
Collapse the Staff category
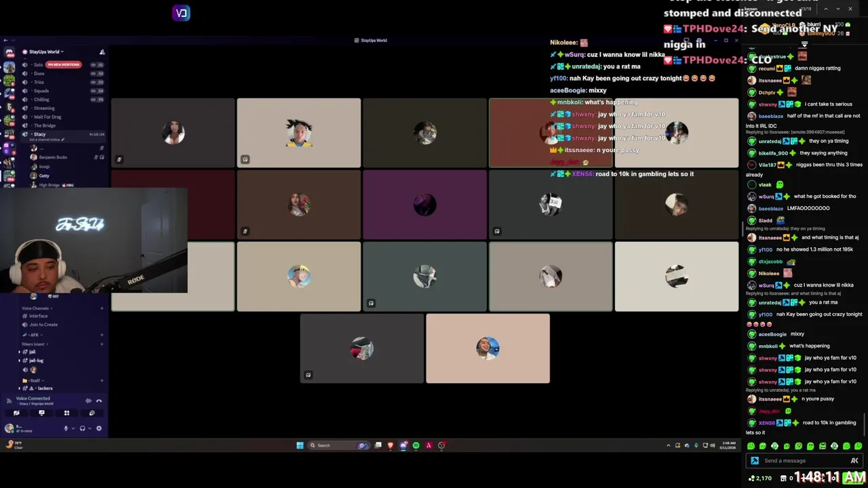pyautogui.click(x=33, y=381)
